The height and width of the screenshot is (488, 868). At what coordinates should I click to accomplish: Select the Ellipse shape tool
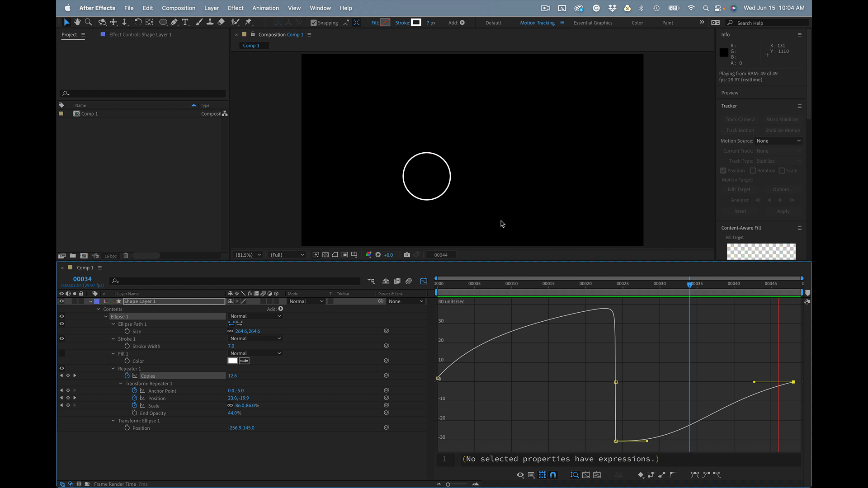point(163,22)
